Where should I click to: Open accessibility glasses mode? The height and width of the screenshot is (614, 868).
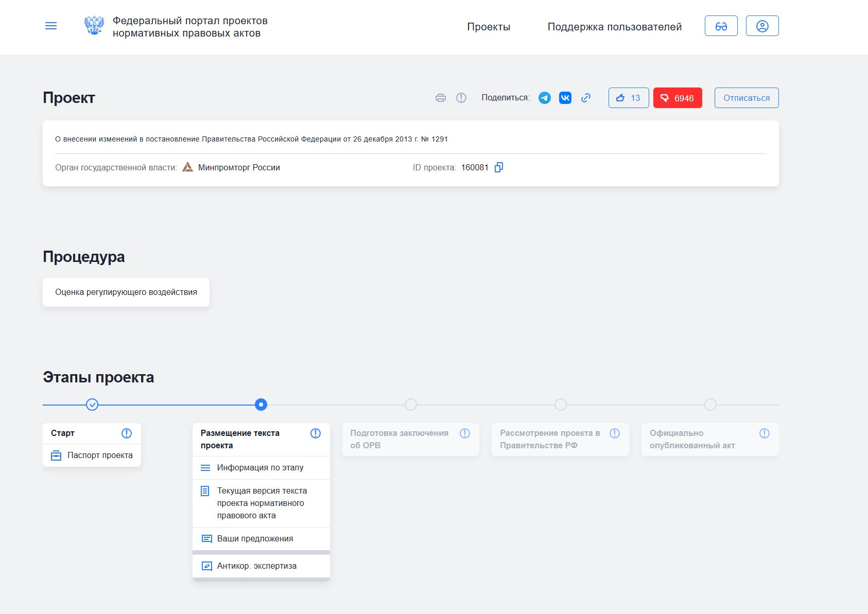click(x=721, y=26)
